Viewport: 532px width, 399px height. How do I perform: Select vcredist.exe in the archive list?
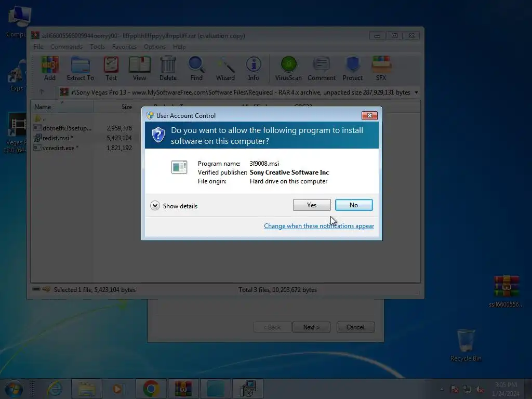[x=56, y=148]
